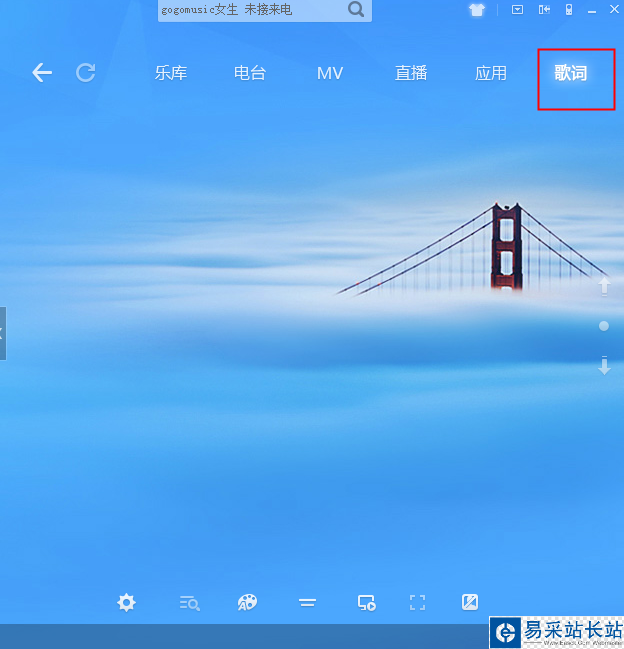Expand the collapsed side panel handle on left edge
624x649 pixels.
coord(2,334)
